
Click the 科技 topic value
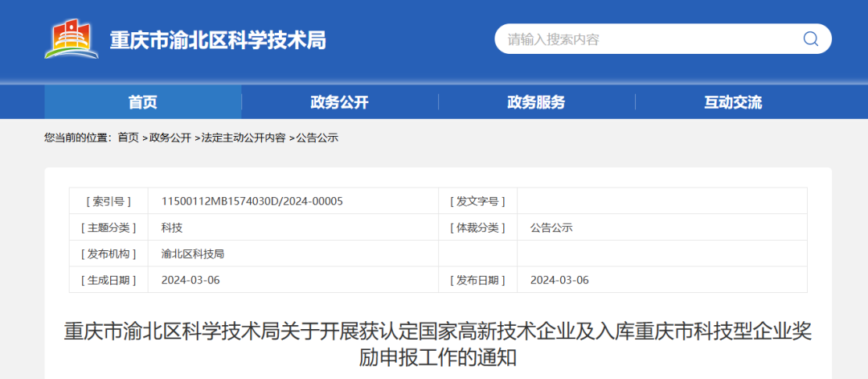pyautogui.click(x=172, y=227)
